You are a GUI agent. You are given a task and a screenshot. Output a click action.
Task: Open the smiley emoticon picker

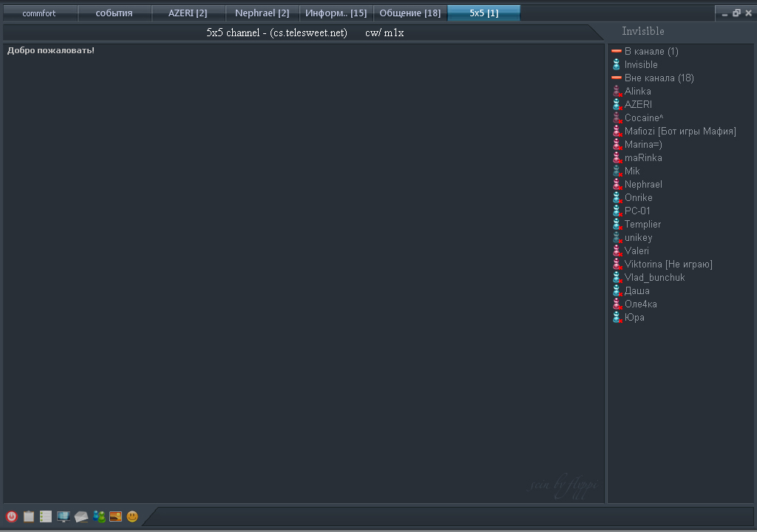pyautogui.click(x=132, y=516)
